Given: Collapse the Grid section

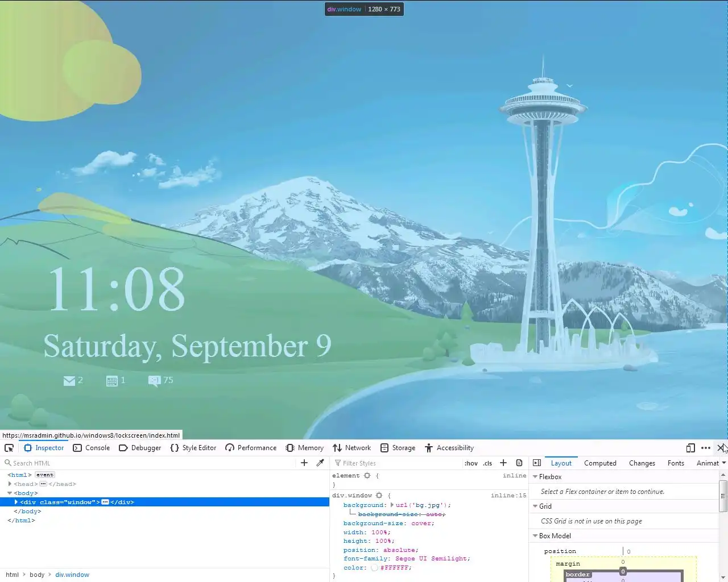Looking at the screenshot, I should click(535, 506).
